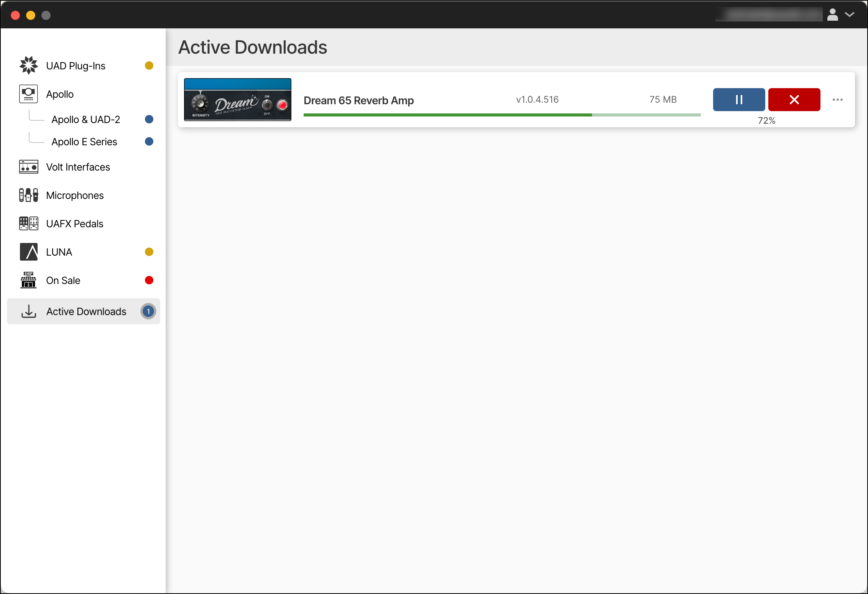Open the account dropdown chevron

(850, 15)
